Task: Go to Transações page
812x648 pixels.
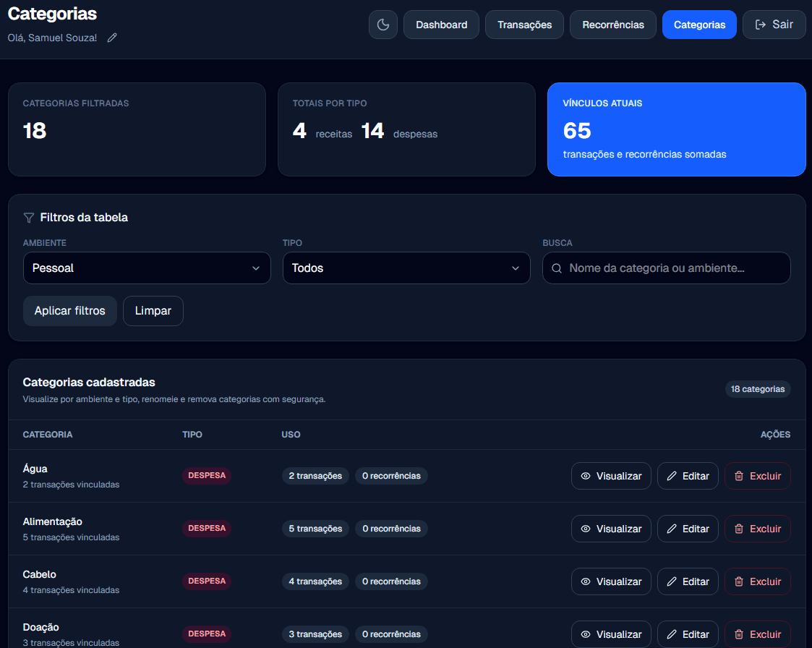Action: pos(524,25)
